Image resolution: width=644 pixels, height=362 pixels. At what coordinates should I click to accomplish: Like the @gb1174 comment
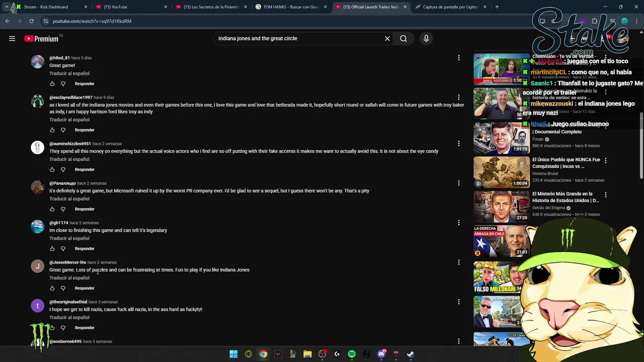(52, 249)
